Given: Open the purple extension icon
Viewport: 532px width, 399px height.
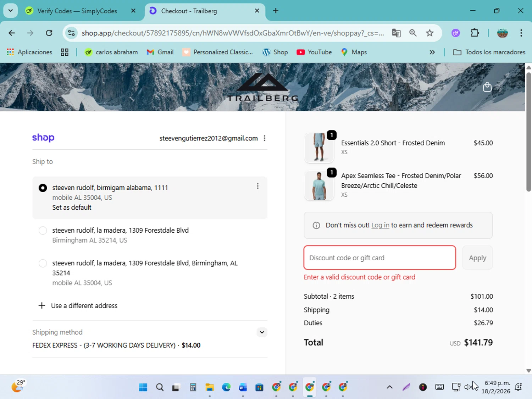Looking at the screenshot, I should 456,33.
